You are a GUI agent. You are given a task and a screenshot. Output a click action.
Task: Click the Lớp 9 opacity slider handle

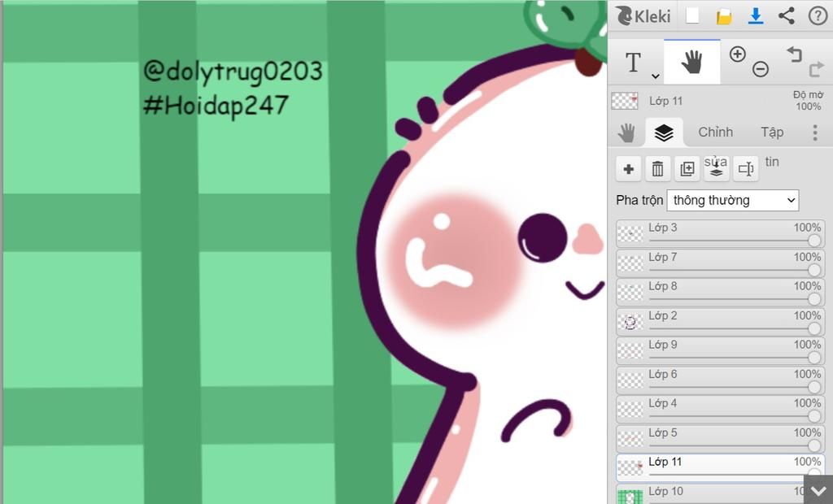point(813,358)
